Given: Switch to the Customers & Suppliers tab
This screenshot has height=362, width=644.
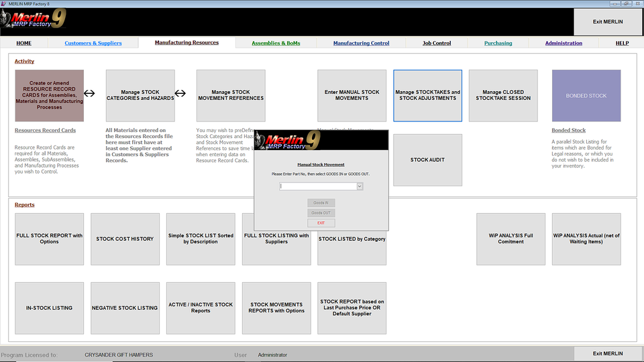Looking at the screenshot, I should 93,43.
